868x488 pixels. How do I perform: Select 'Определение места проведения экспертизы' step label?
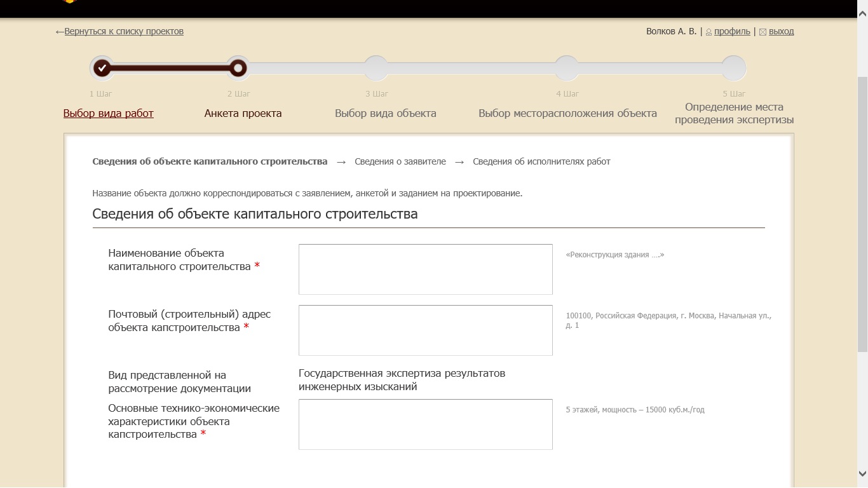tap(735, 113)
